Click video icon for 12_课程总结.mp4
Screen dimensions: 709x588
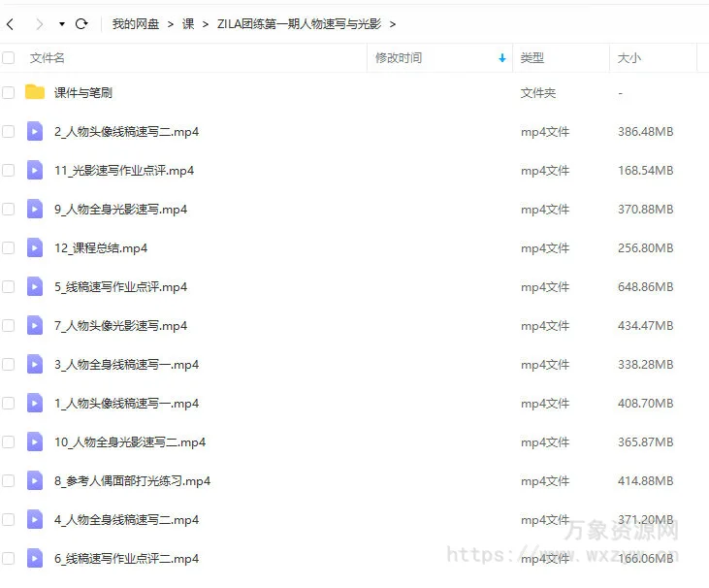35,248
